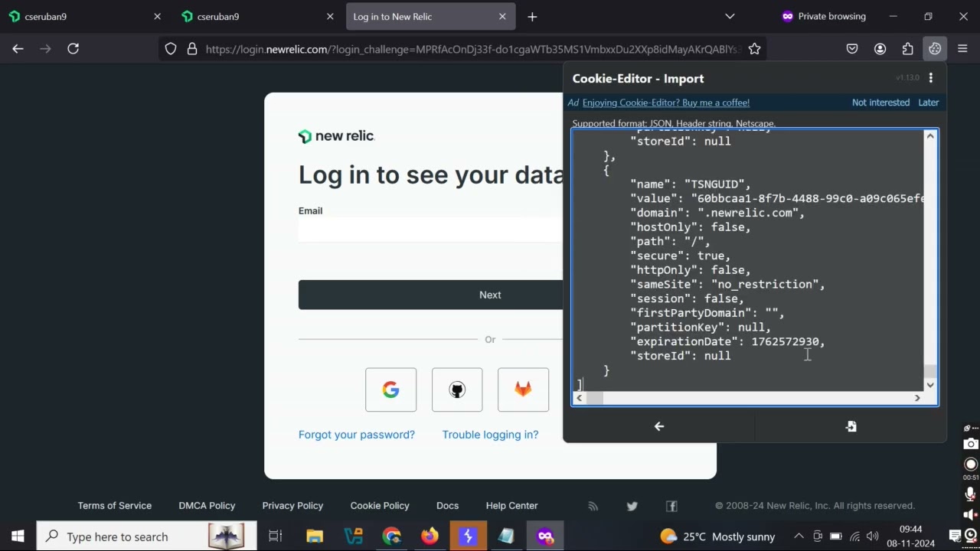
Task: Sign in with the Google icon button
Action: tap(390, 390)
